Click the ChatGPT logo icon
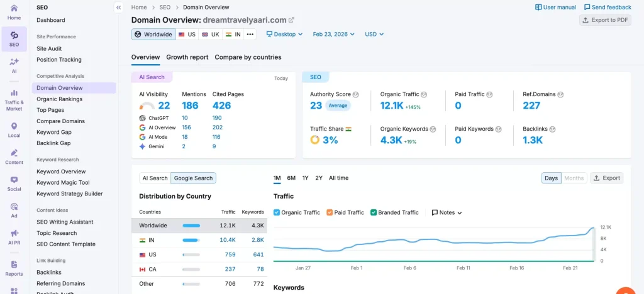This screenshot has width=644, height=294. pyautogui.click(x=143, y=118)
